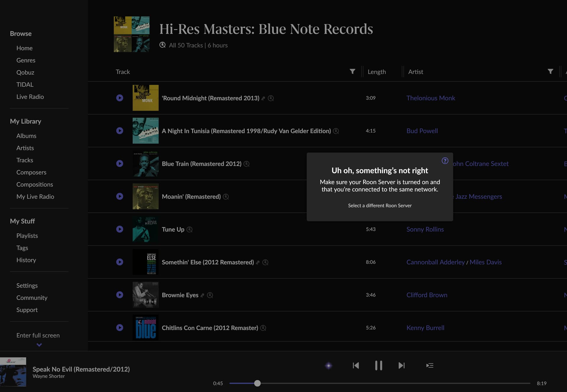Click Qobuz icon beside Brownie Eyes
Image resolution: width=567 pixels, height=392 pixels.
click(x=210, y=295)
